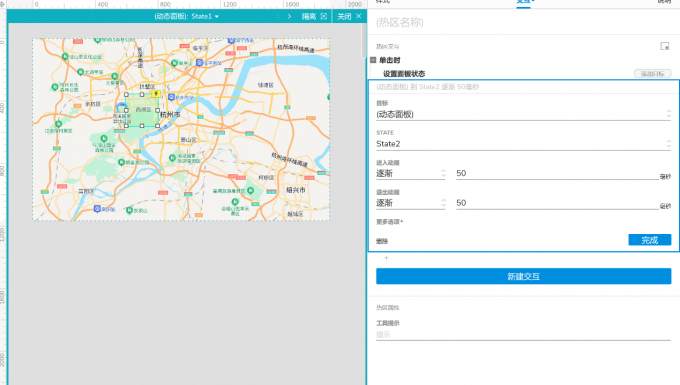Click the ruler origin corner icon
This screenshot has height=385, width=680.
pos(3,4)
